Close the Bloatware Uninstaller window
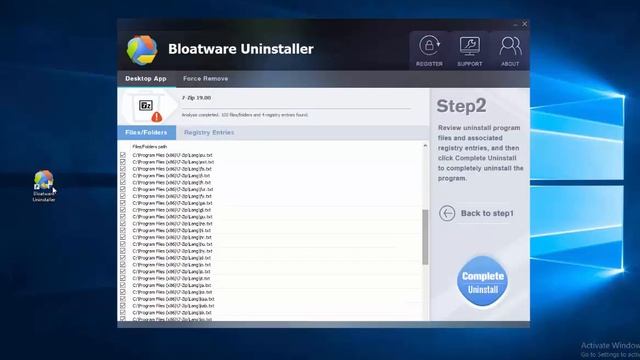 pyautogui.click(x=524, y=24)
